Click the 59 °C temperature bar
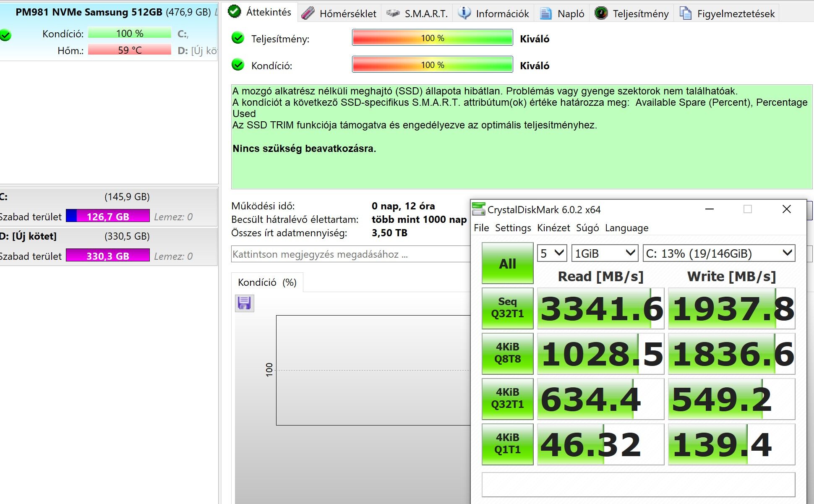Image resolution: width=814 pixels, height=504 pixels. pyautogui.click(x=130, y=50)
